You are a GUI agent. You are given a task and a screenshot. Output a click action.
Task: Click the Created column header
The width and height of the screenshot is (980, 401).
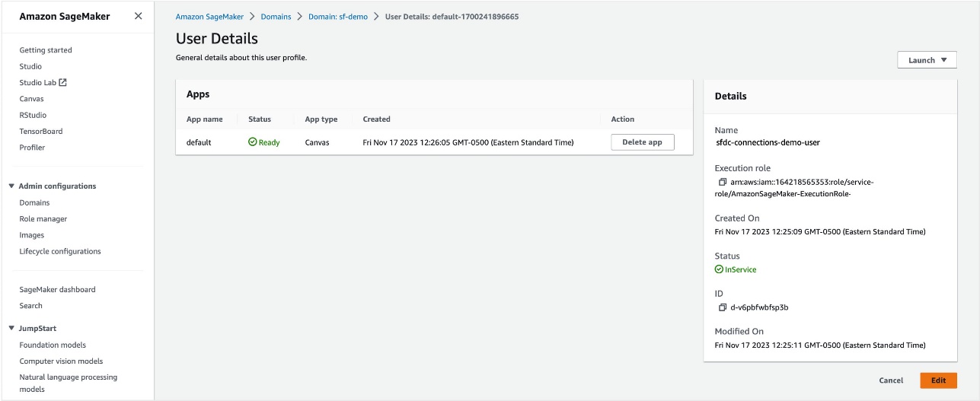(377, 119)
